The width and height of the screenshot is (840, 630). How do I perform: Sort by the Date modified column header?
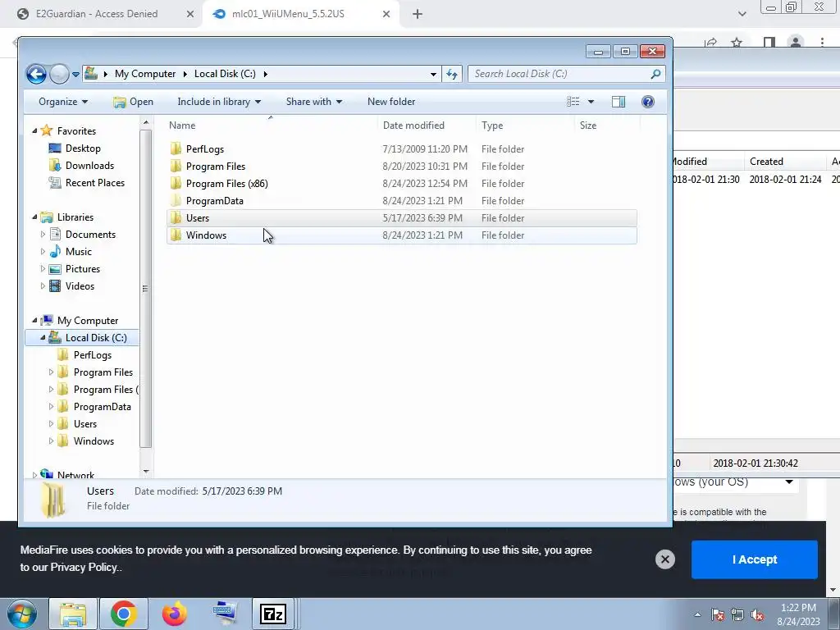[427, 126]
